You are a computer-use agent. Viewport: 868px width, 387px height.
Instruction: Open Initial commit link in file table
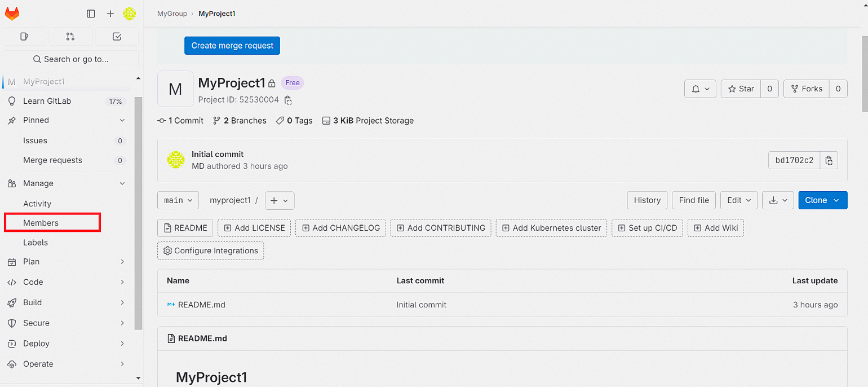422,305
